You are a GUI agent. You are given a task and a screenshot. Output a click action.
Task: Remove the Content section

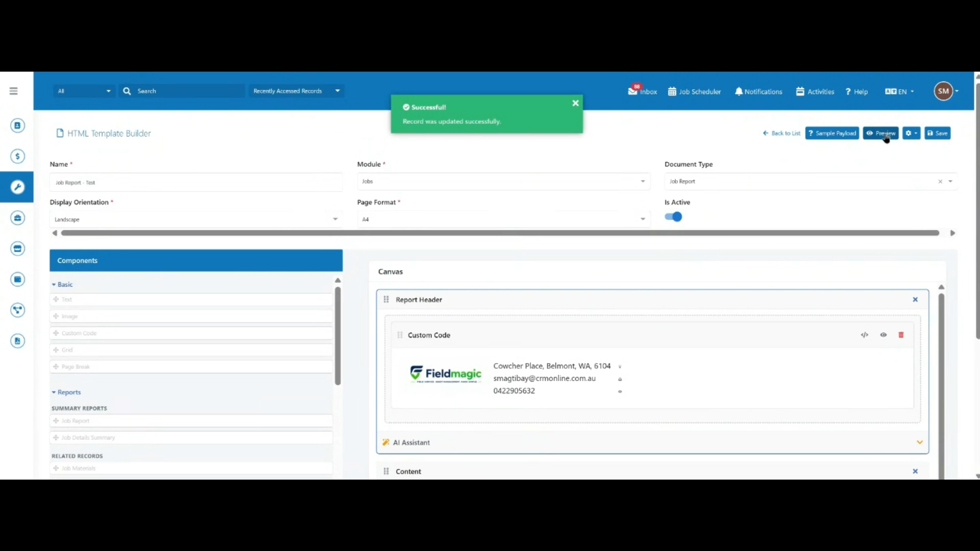point(915,471)
